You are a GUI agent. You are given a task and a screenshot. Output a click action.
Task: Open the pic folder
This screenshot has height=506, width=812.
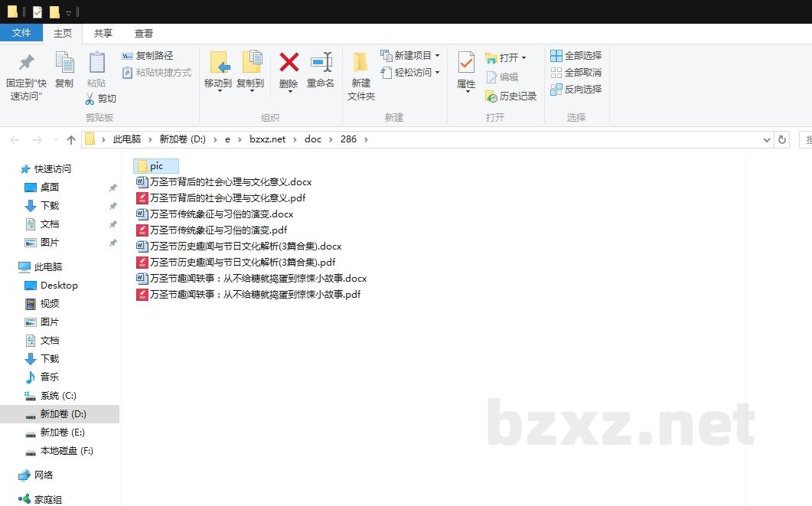click(156, 166)
